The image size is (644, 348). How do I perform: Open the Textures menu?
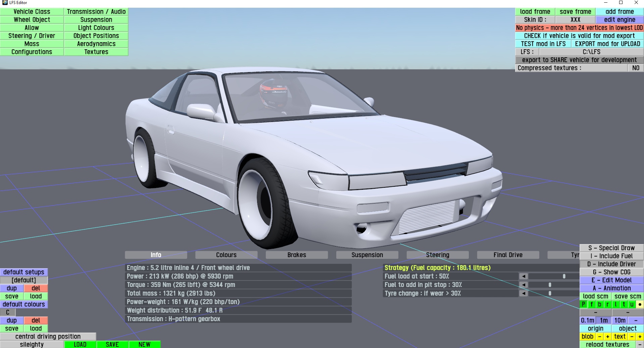[x=96, y=52]
